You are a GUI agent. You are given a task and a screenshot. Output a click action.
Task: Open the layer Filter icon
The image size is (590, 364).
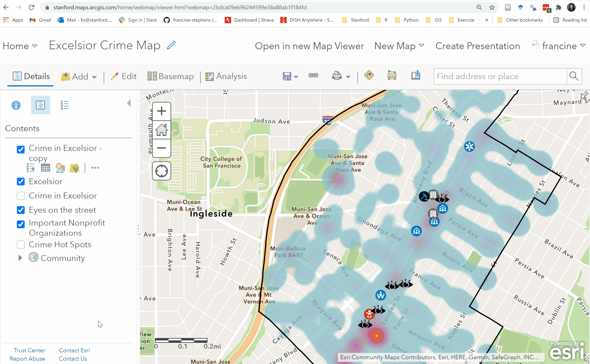(x=74, y=168)
